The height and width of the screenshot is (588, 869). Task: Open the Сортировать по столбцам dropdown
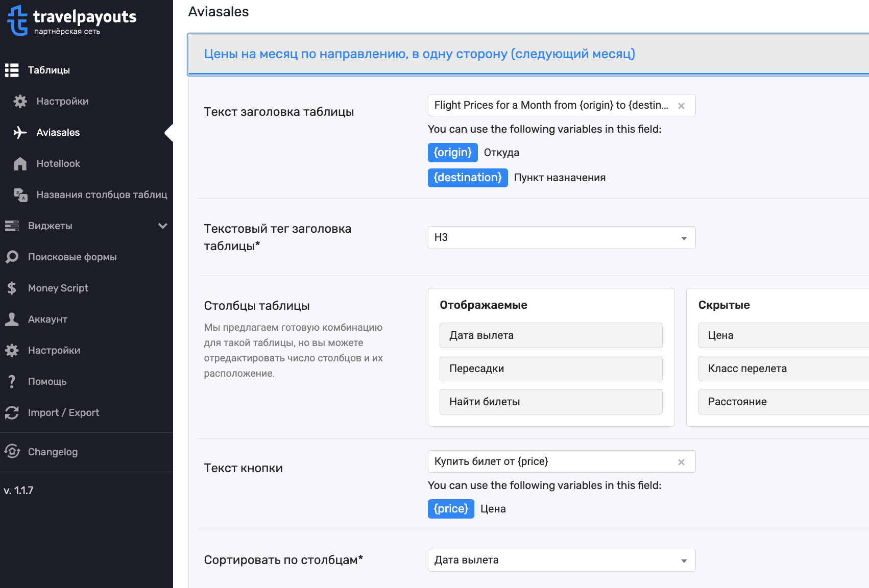pos(562,560)
